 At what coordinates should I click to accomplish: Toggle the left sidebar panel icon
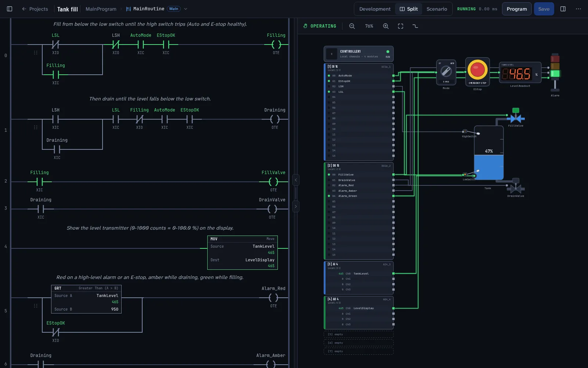point(10,9)
